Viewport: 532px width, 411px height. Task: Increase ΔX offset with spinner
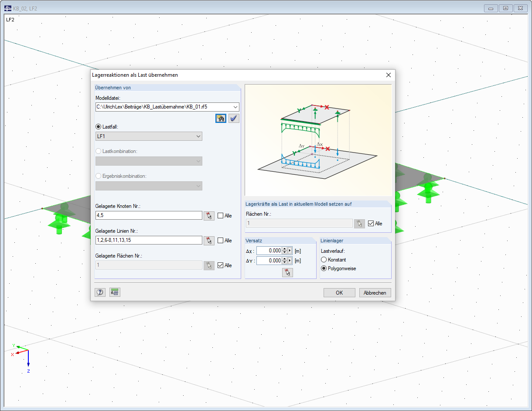click(285, 249)
